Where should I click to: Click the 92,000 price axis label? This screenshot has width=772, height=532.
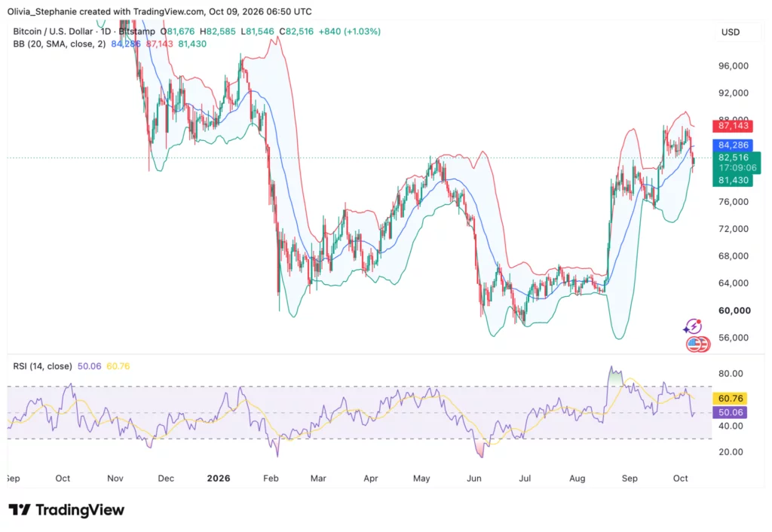pos(733,93)
